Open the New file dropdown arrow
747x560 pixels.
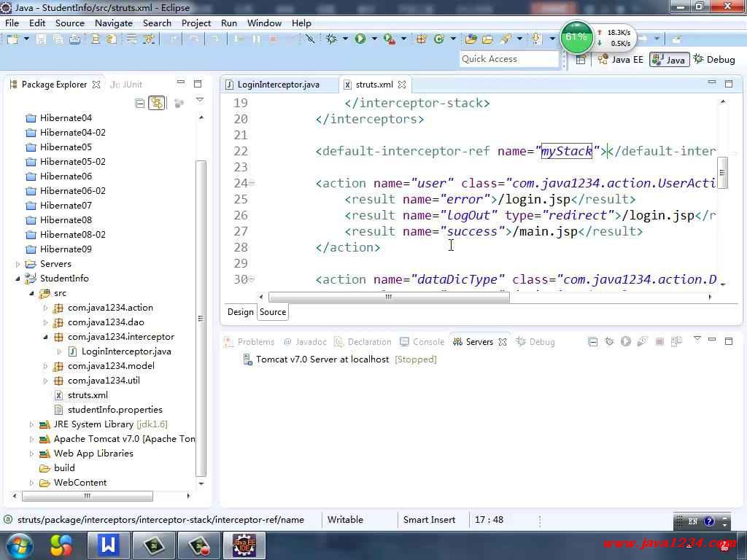click(x=26, y=39)
